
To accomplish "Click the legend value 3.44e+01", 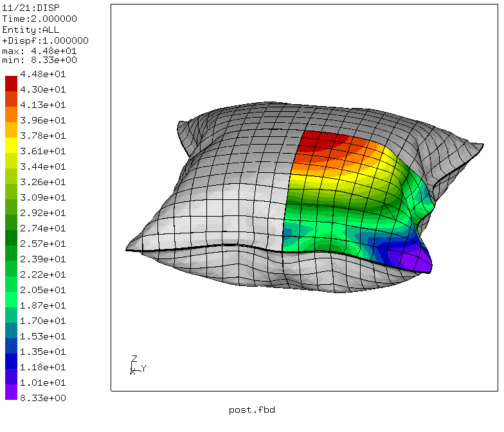I will 42,167.
